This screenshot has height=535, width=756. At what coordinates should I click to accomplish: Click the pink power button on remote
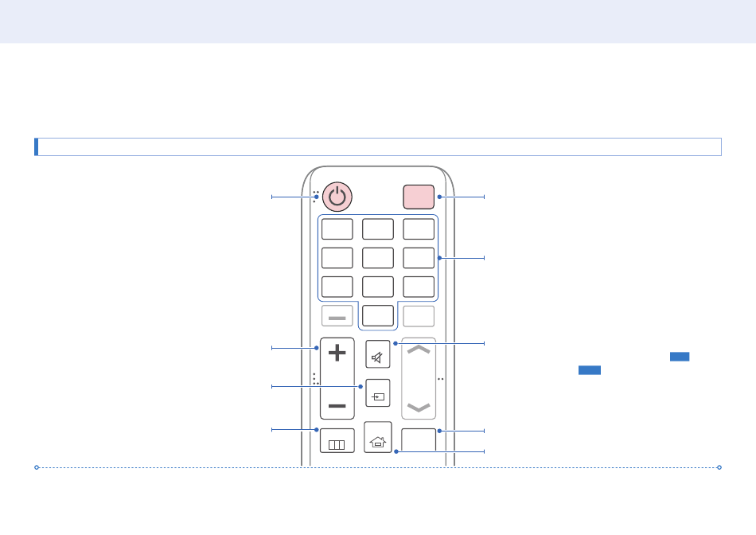click(x=337, y=197)
